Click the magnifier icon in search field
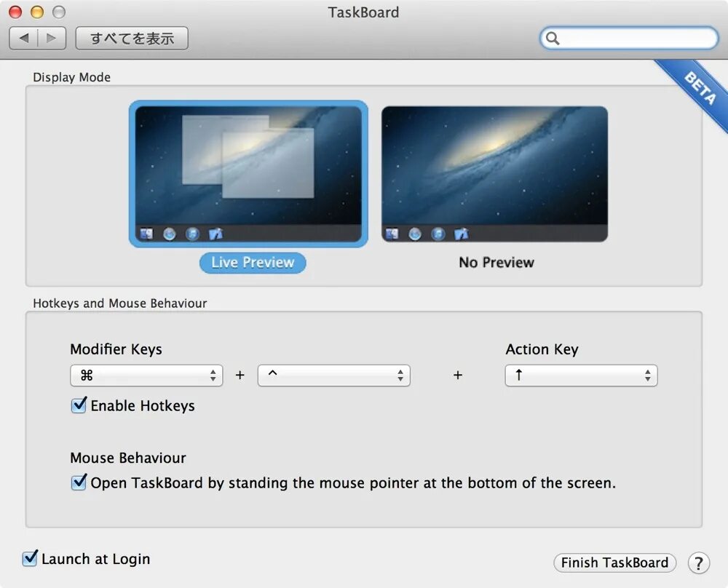 (552, 38)
